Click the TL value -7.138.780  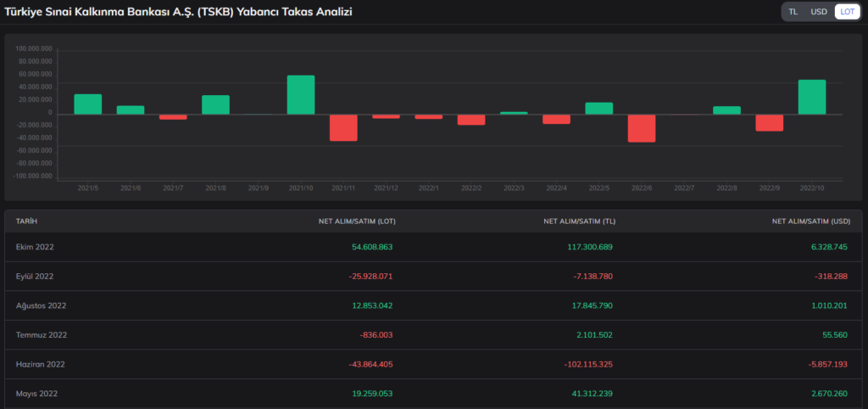593,276
